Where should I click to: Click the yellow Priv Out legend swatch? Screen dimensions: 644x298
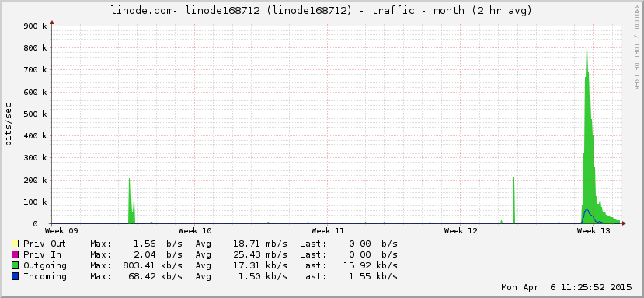(x=16, y=244)
